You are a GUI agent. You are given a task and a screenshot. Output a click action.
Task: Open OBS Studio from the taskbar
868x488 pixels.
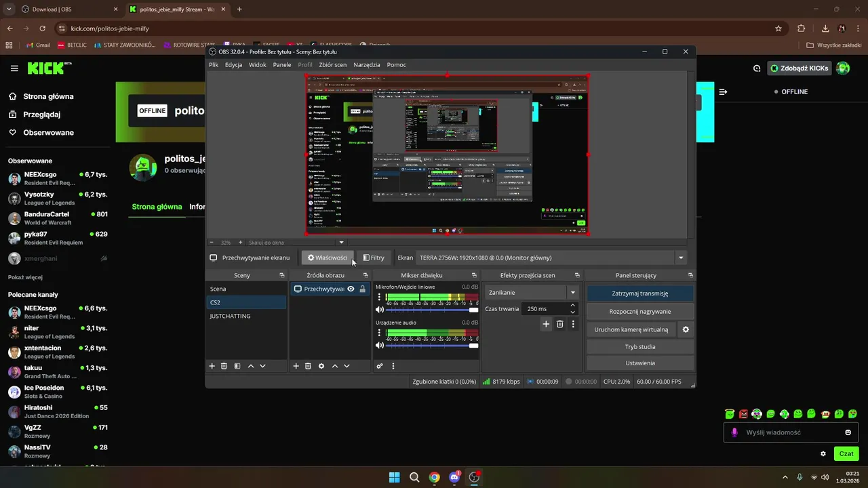point(475,477)
